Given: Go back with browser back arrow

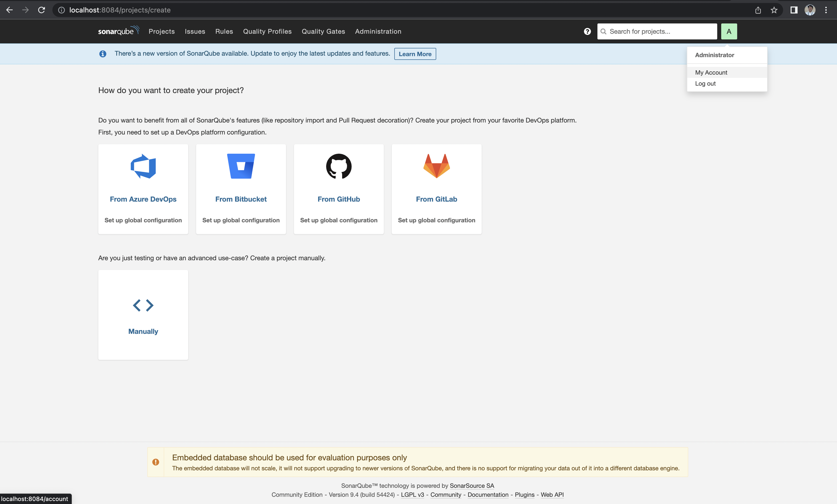Looking at the screenshot, I should click(x=9, y=10).
